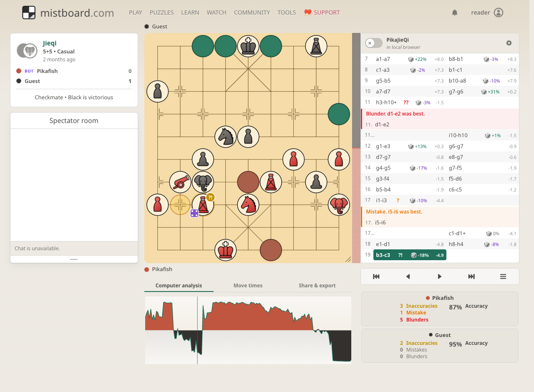Open the PLAY menu
This screenshot has height=392, width=534.
pos(136,13)
